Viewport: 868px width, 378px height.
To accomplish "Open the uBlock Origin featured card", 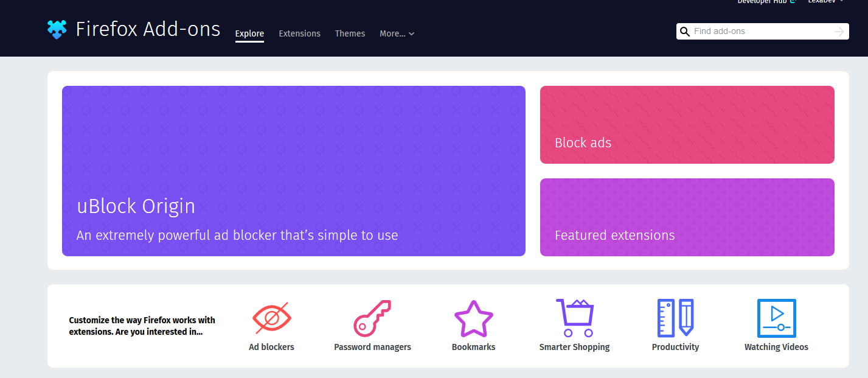I will click(294, 171).
